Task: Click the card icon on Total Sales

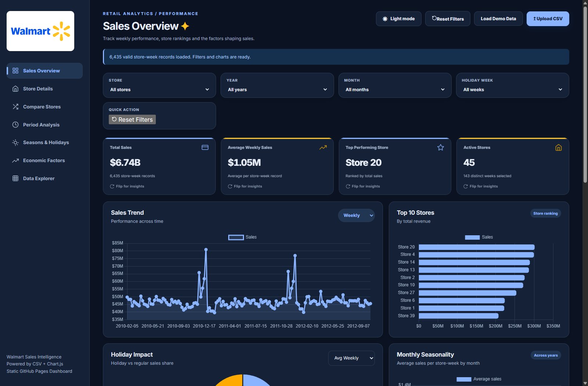Action: [205, 147]
